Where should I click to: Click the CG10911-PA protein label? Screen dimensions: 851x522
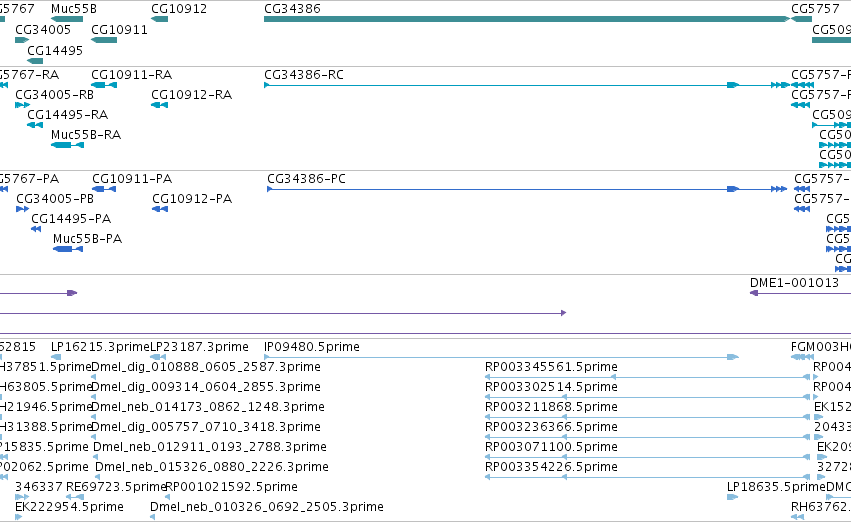tap(132, 179)
